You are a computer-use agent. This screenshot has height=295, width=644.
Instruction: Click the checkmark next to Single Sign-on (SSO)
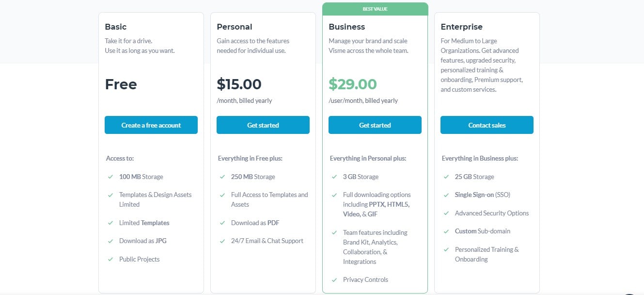pos(446,195)
